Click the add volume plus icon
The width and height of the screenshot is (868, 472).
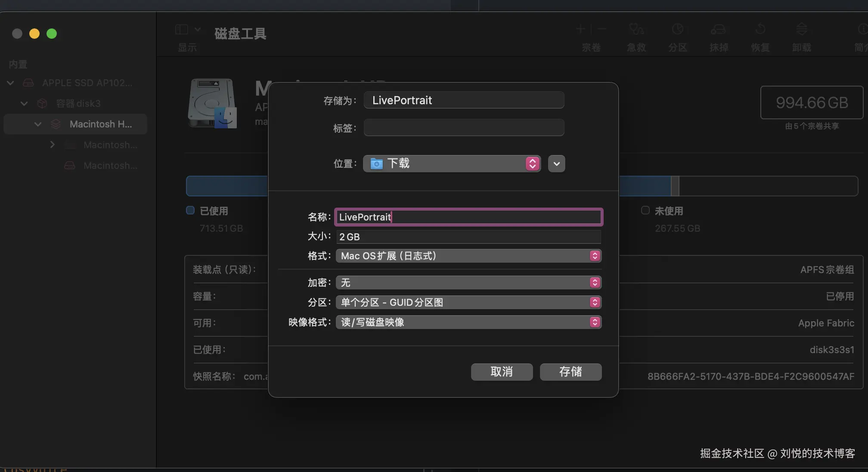(x=581, y=29)
